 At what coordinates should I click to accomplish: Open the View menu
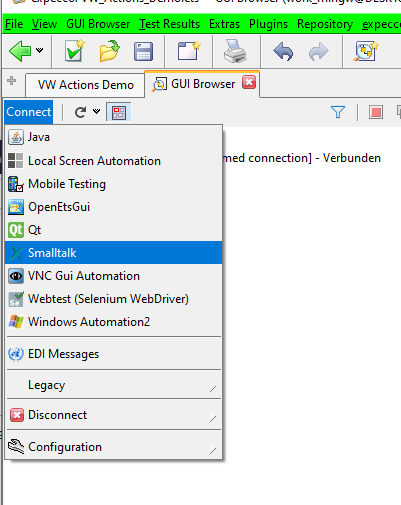[x=44, y=24]
